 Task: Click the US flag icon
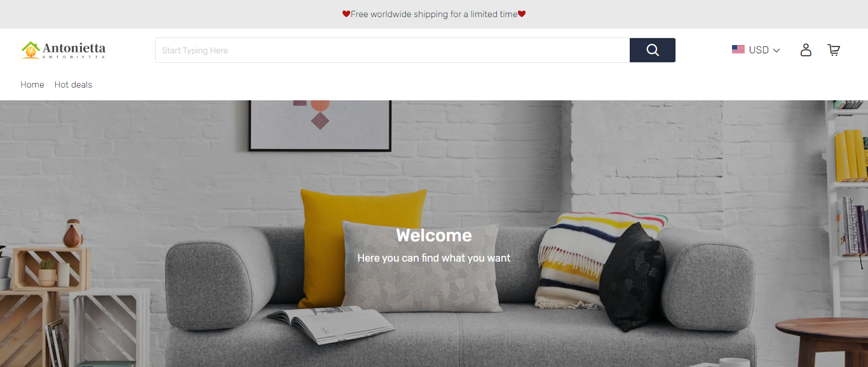pyautogui.click(x=738, y=50)
